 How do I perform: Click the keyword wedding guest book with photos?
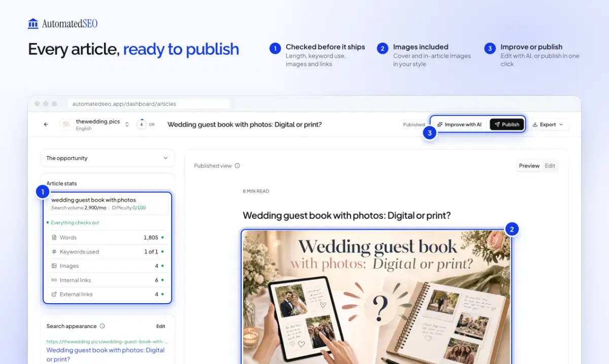pyautogui.click(x=93, y=200)
